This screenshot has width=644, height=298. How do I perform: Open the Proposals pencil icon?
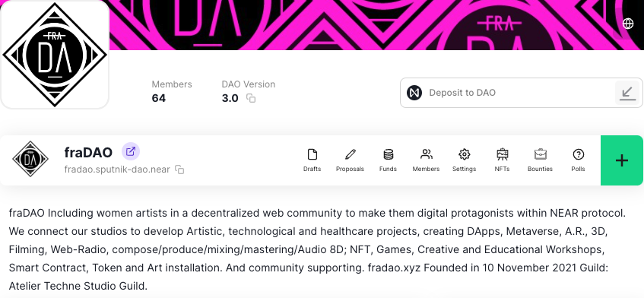click(x=350, y=154)
